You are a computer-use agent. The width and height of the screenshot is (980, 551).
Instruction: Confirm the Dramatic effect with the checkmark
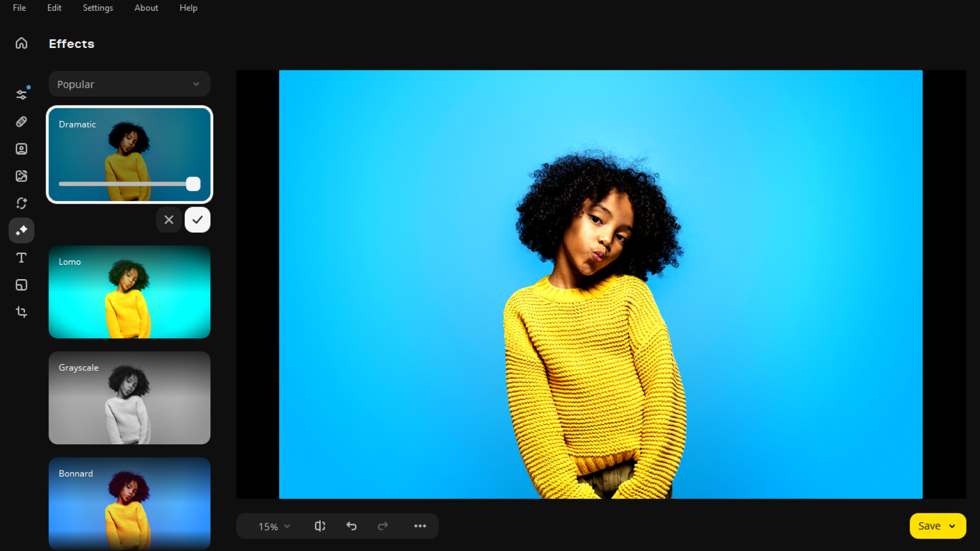pyautogui.click(x=198, y=220)
